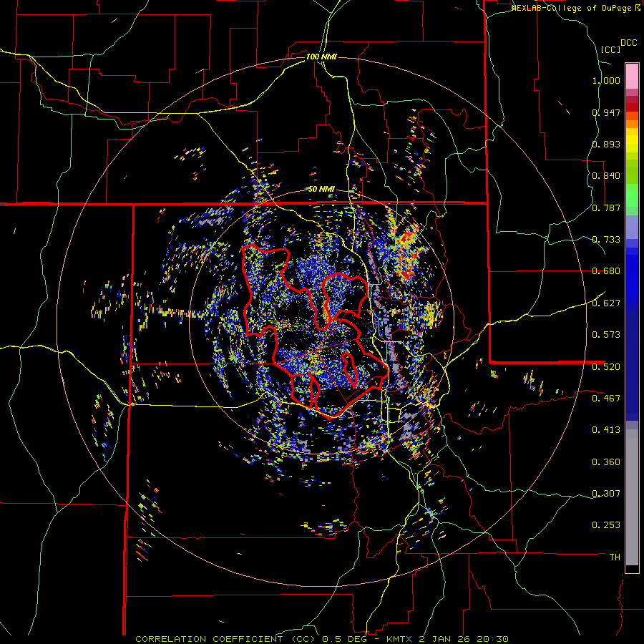The width and height of the screenshot is (644, 644).
Task: Pick the pink top segment of color bar
Action: [x=632, y=76]
